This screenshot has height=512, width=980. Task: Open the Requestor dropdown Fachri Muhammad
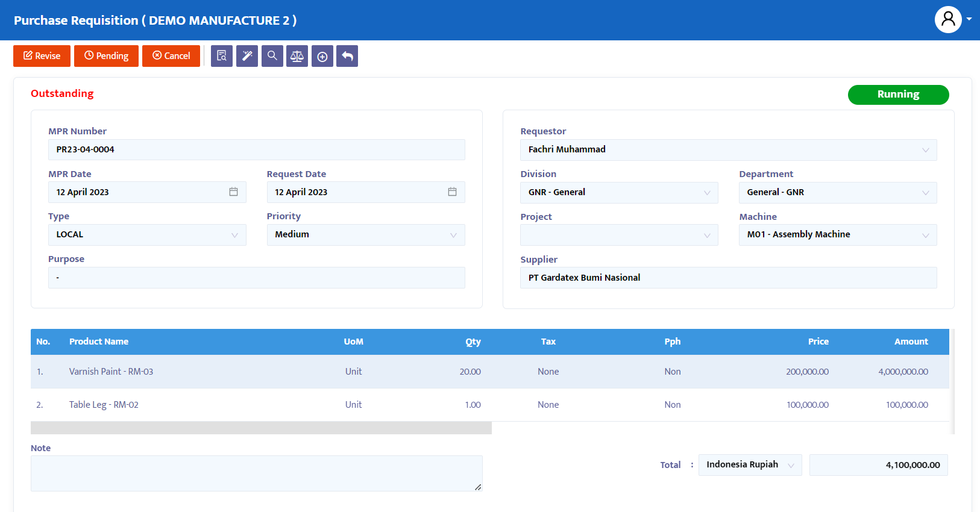point(729,150)
